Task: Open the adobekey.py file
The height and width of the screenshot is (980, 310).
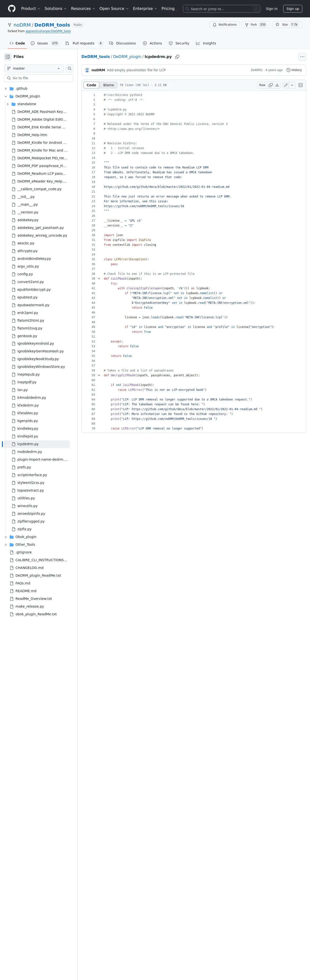Action: 28,220
